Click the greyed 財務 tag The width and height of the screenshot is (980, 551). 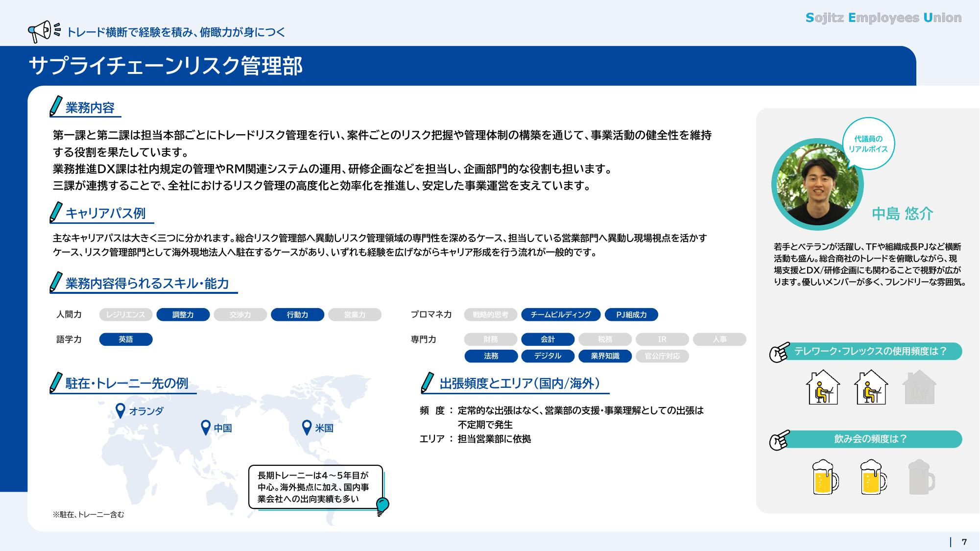pos(491,339)
